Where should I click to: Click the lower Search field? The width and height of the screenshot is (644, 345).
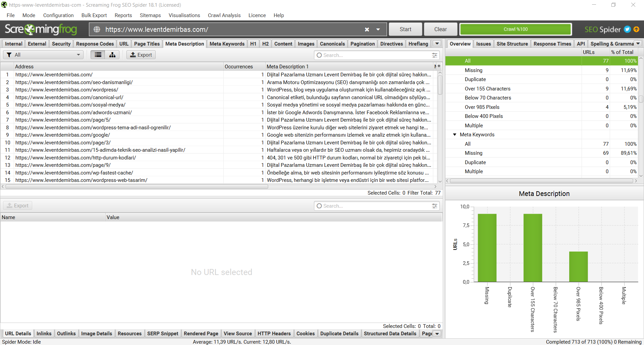click(377, 206)
